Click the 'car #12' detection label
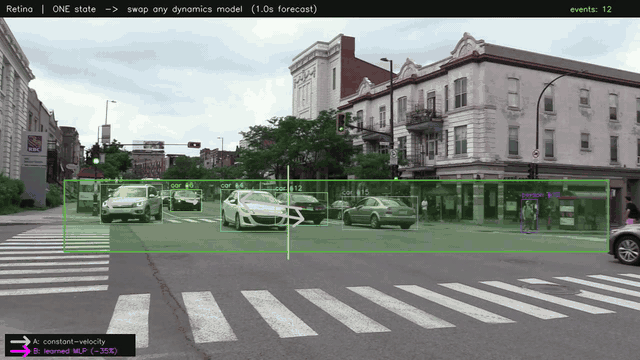This screenshot has width=640, height=360. (289, 188)
